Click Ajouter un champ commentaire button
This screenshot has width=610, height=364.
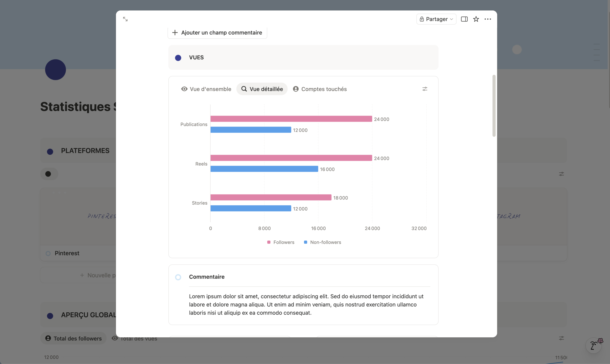[x=217, y=33]
